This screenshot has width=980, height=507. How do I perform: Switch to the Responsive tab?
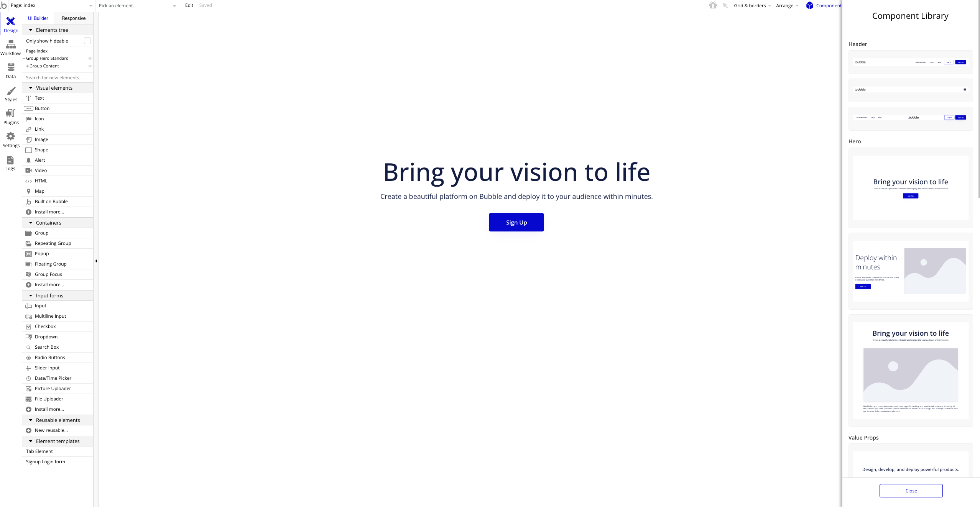73,18
